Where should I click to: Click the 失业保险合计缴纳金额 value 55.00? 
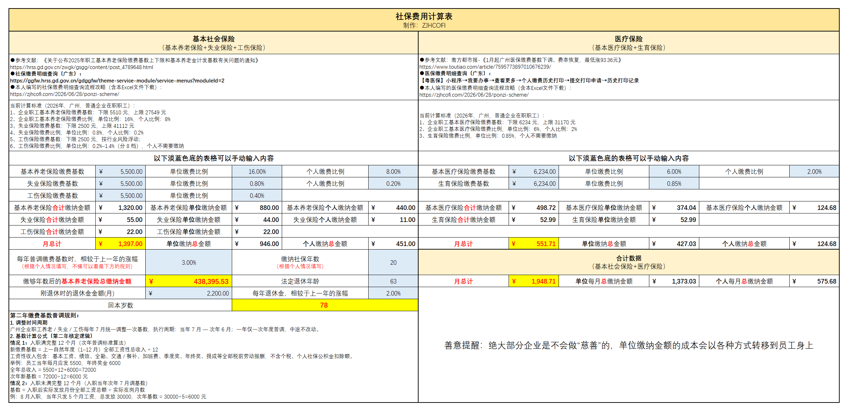(121, 220)
